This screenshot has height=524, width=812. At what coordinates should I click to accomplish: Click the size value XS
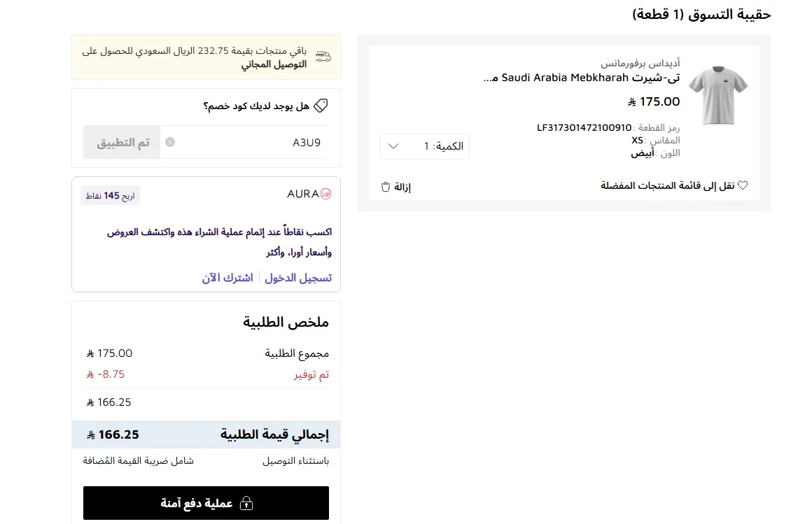click(x=638, y=141)
